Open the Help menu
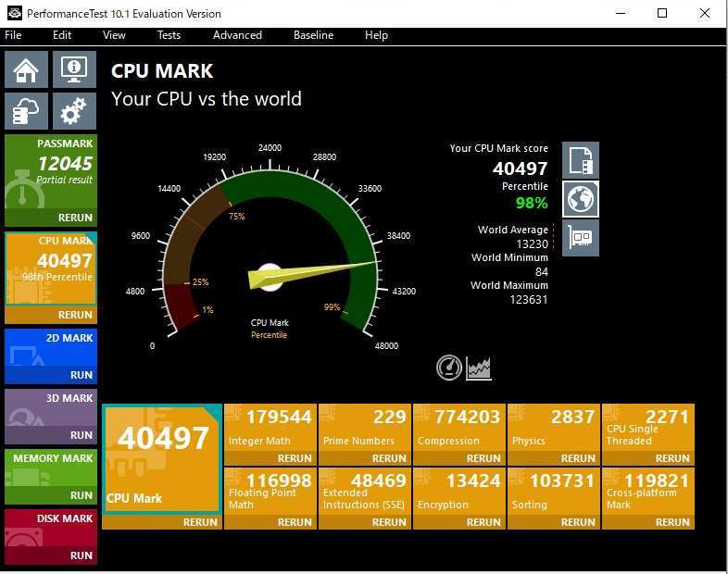Screen dimensions: 728x574 pos(376,35)
